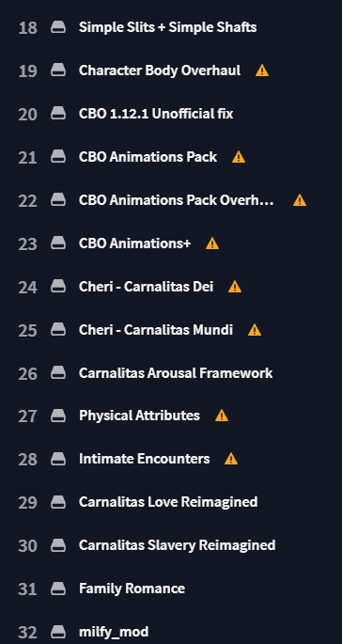Click warning icon next to Character Body Overhaul
Viewport: 342px width, 644px height.
coord(262,71)
